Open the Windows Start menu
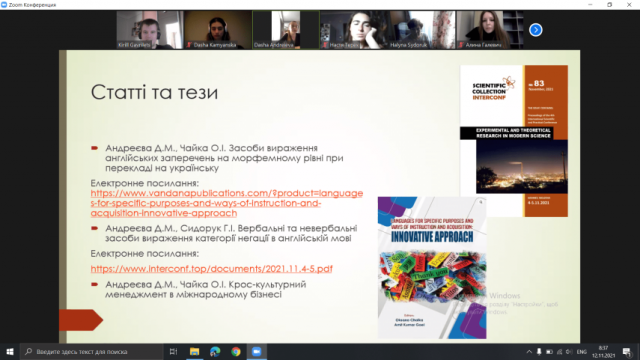This screenshot has width=640, height=360. [10, 351]
